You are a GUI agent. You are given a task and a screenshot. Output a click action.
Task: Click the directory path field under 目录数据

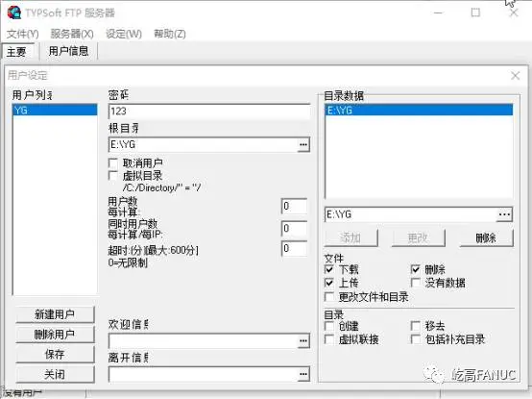[411, 214]
